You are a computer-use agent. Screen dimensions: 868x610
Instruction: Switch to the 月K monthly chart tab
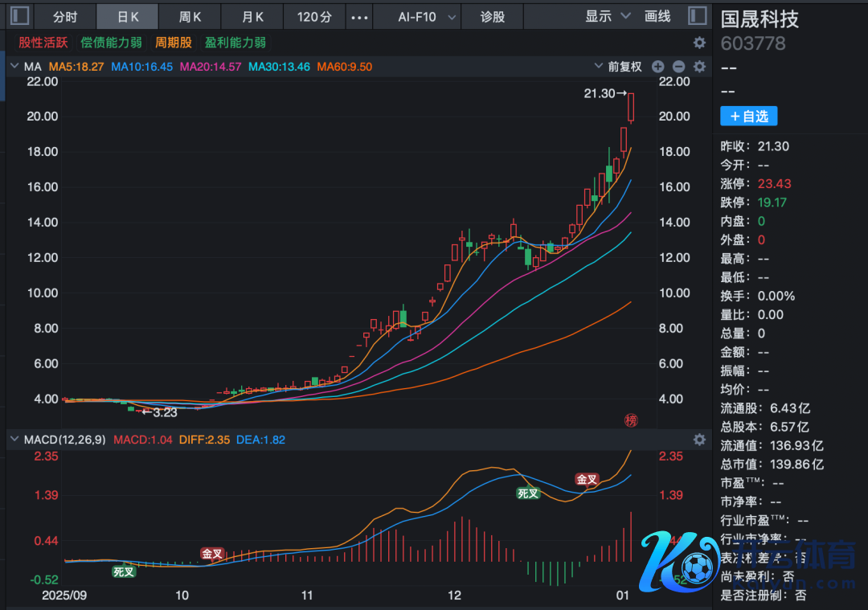252,17
